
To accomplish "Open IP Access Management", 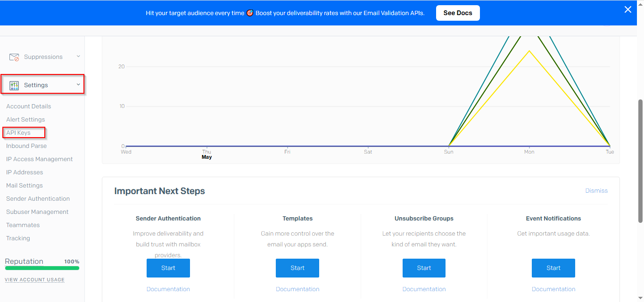I will (x=40, y=159).
